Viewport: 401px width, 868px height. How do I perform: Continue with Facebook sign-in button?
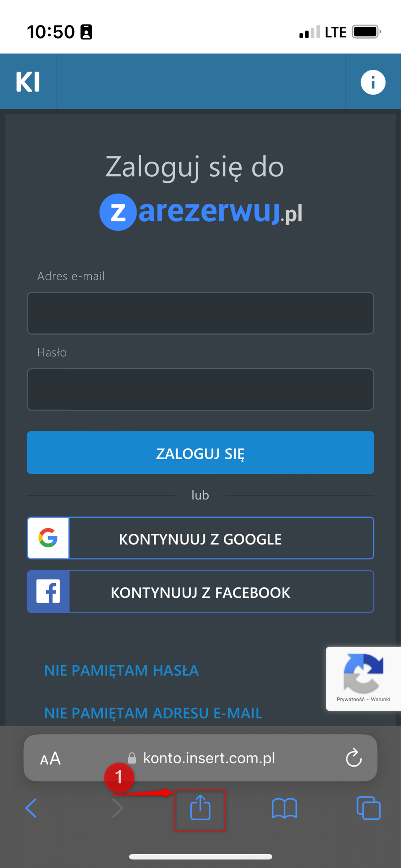200,592
